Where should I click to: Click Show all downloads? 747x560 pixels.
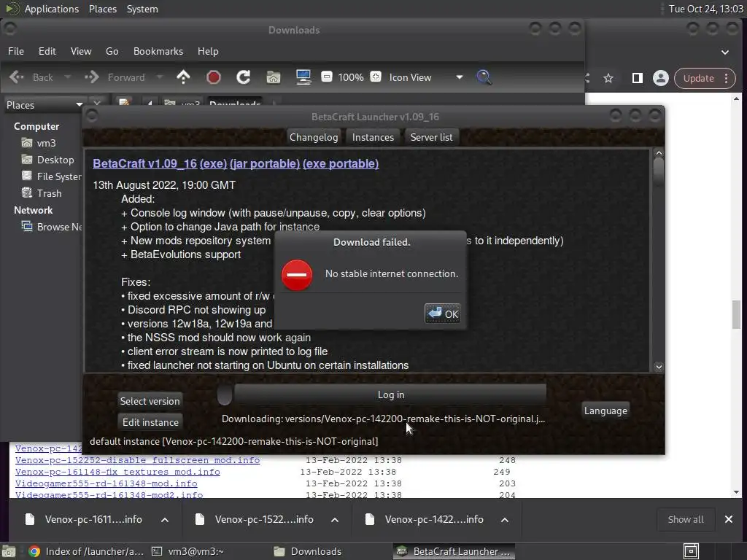(x=686, y=519)
